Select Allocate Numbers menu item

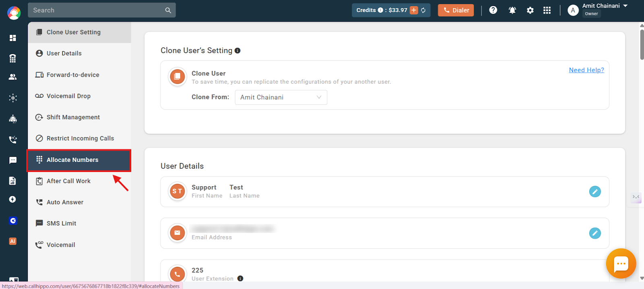(x=79, y=160)
